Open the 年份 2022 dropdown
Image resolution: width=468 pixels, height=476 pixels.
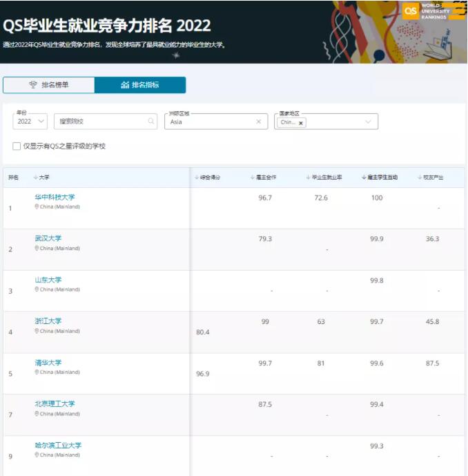click(30, 122)
